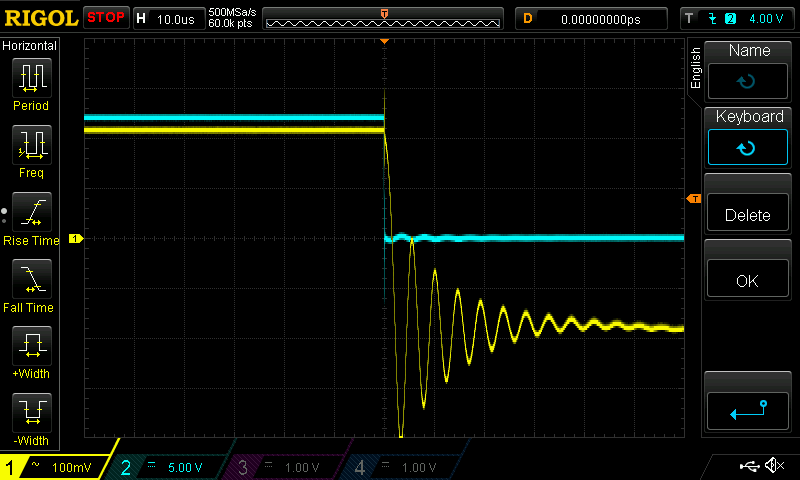800x480 pixels.
Task: Click the English language side tab
Action: [x=695, y=69]
